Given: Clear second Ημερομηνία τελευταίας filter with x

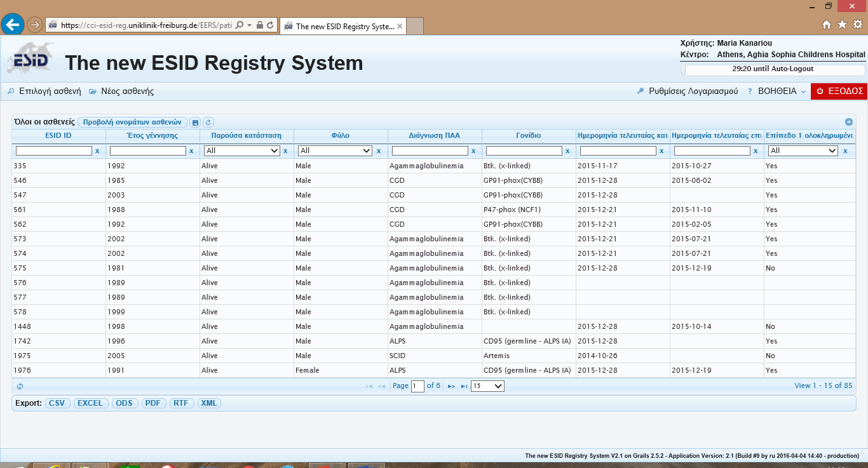Looking at the screenshot, I should click(x=756, y=151).
